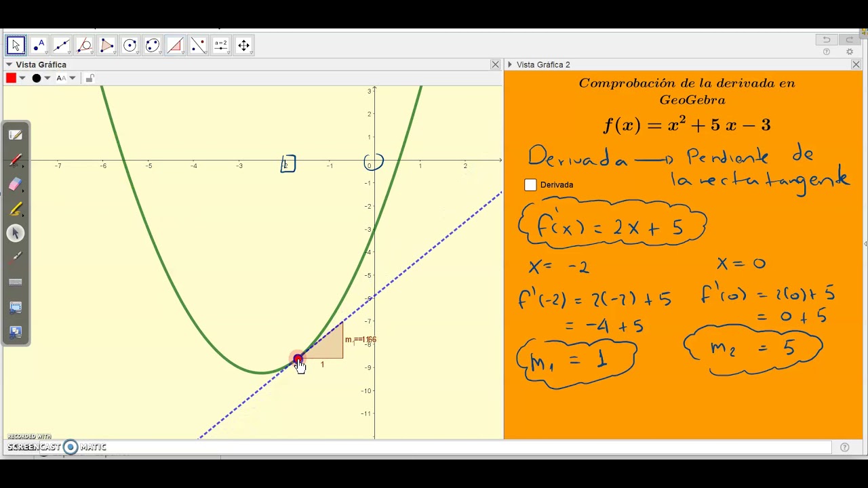Choose the yellow highlighter tool in sidebar

(x=16, y=209)
